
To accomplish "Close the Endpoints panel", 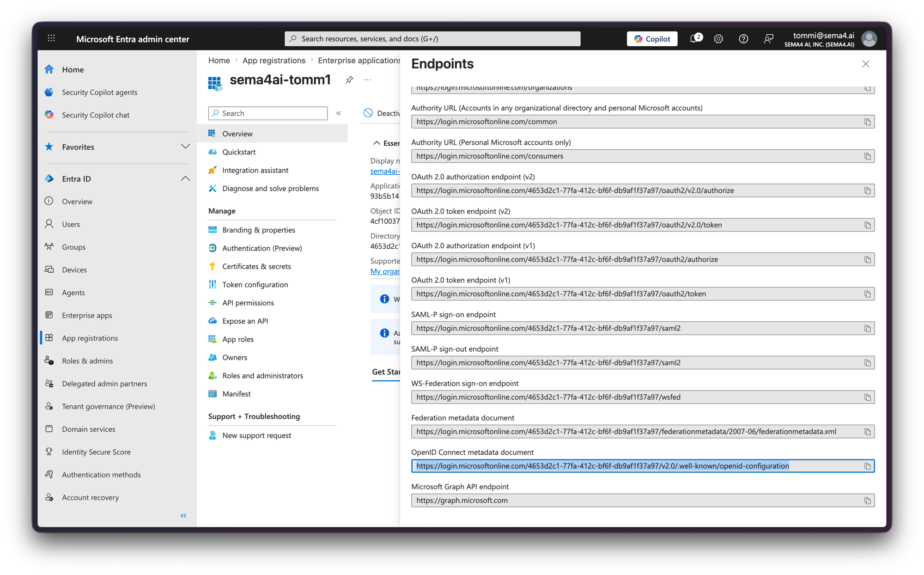I will (x=865, y=64).
